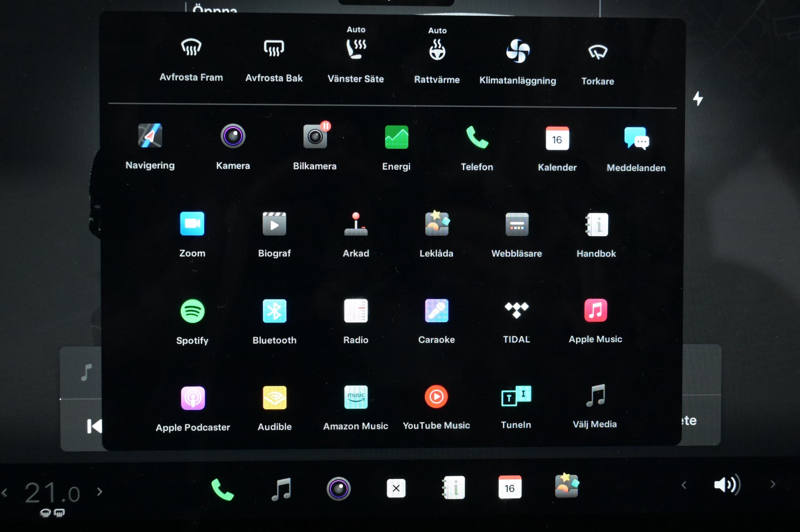
Task: Open the Arkad games app
Action: click(356, 224)
